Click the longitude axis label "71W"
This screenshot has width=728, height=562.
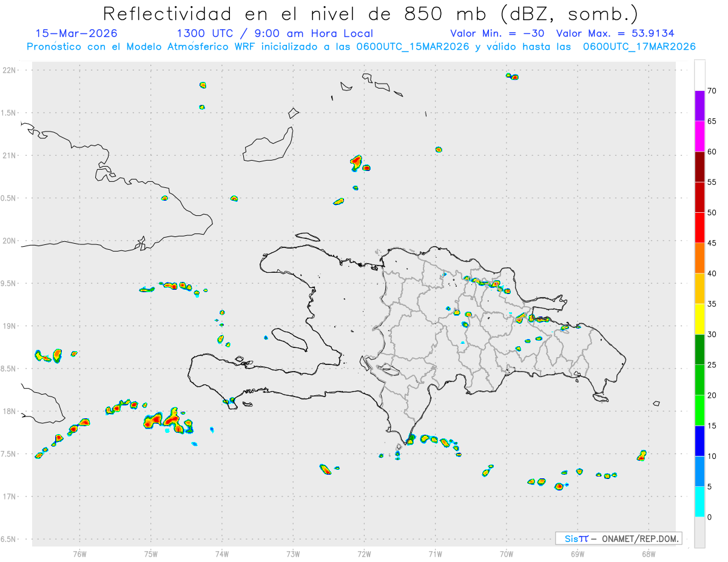coord(435,554)
